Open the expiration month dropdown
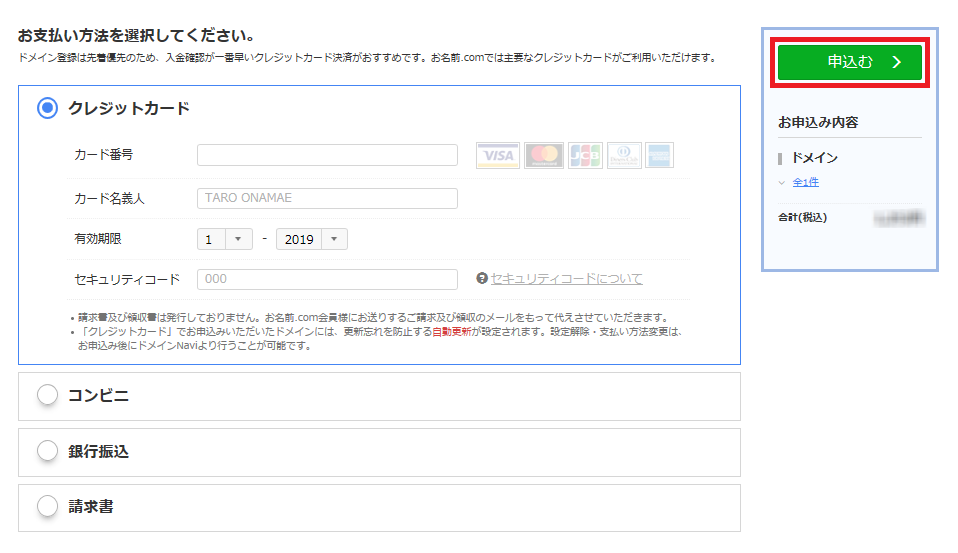This screenshot has height=553, width=958. (x=225, y=239)
